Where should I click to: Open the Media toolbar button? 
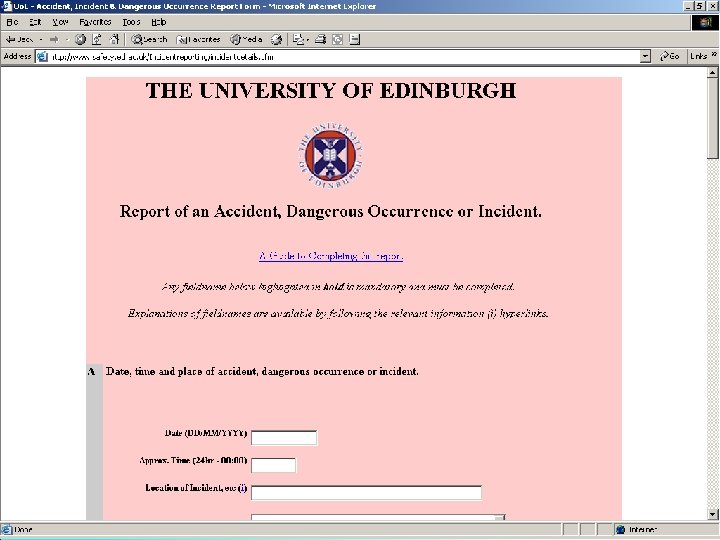tap(247, 39)
